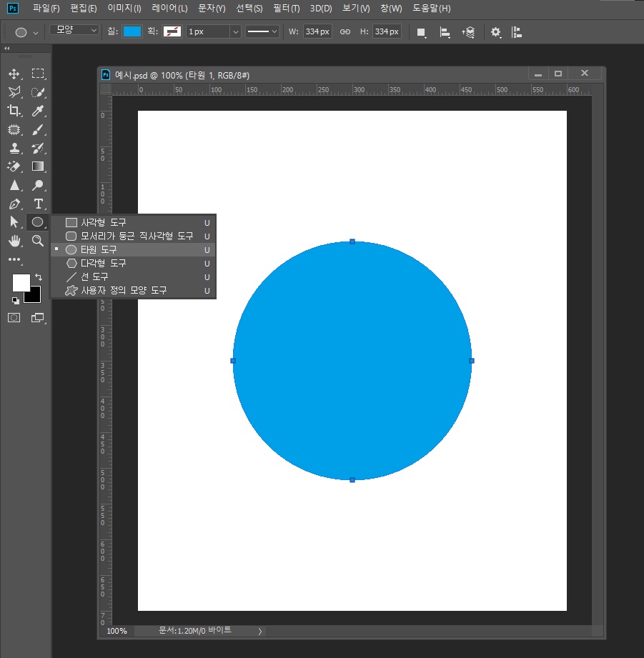Viewport: 644px width, 658px height.
Task: Choose 사용자 정의 모양 도구
Action: pos(134,290)
